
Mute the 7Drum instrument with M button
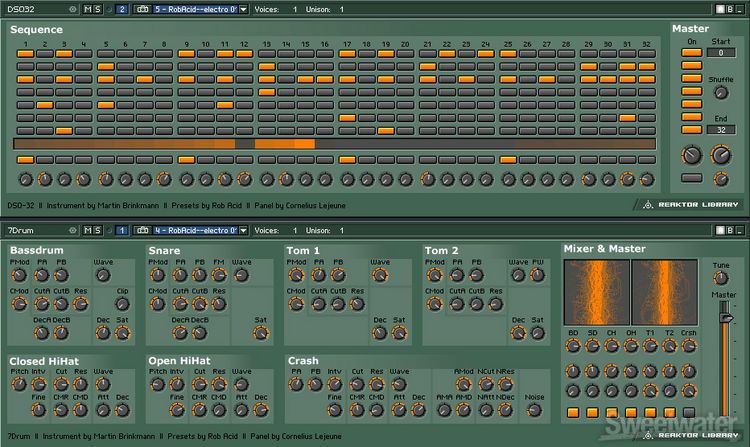87,230
